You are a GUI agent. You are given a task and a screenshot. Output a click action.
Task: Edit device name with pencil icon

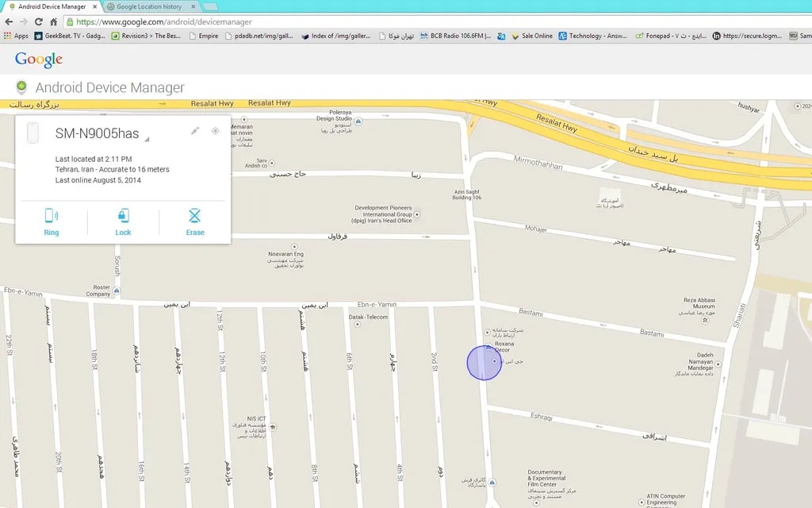pos(195,131)
